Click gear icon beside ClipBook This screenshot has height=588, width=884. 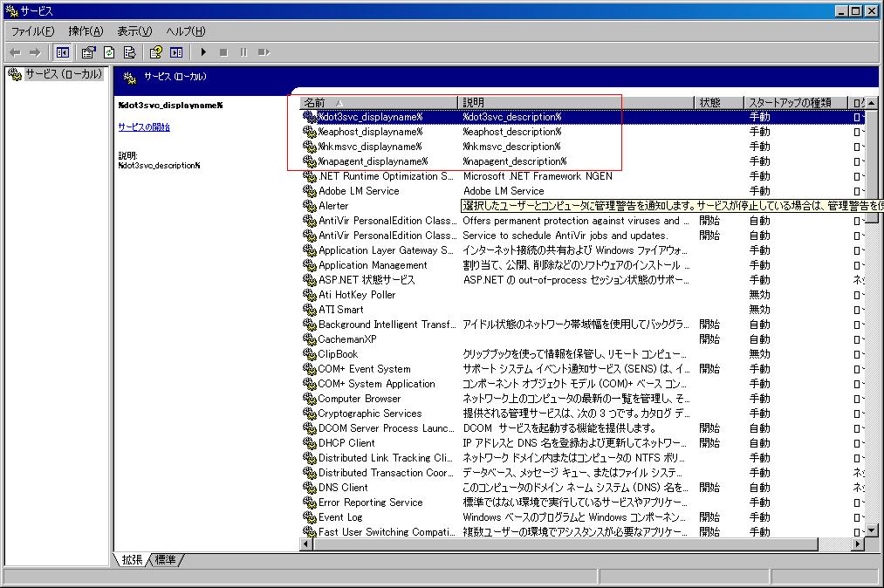(x=310, y=354)
